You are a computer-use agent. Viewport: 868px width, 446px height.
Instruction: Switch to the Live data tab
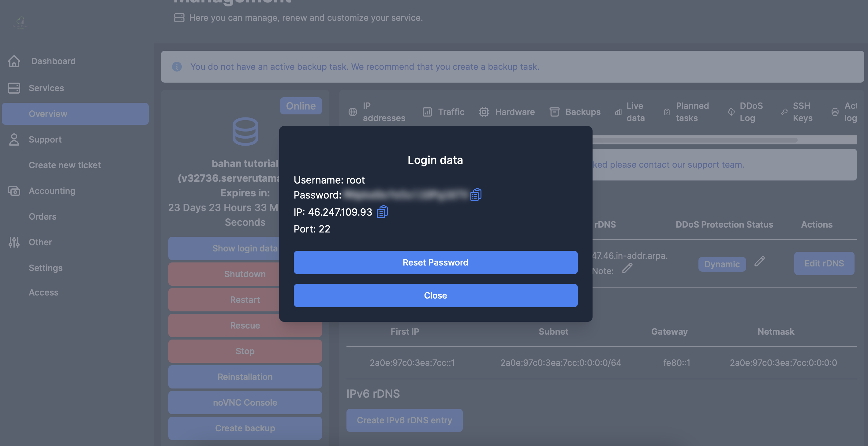635,112
